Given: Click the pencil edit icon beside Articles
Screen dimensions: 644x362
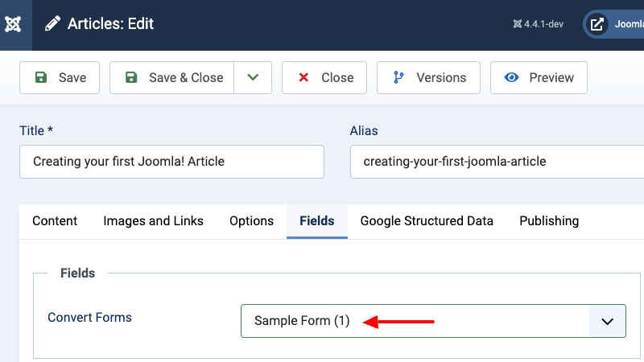Looking at the screenshot, I should point(53,24).
